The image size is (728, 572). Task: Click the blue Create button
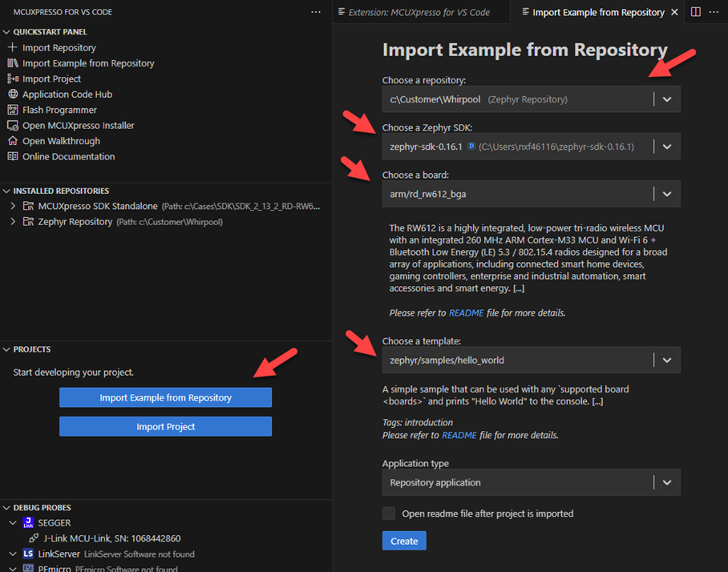pyautogui.click(x=404, y=541)
